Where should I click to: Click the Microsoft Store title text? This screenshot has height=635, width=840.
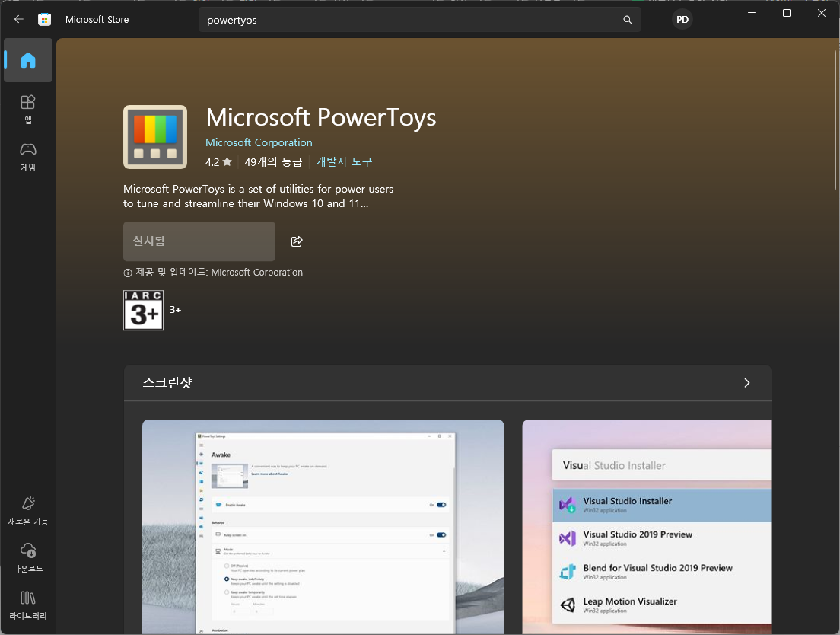(97, 20)
